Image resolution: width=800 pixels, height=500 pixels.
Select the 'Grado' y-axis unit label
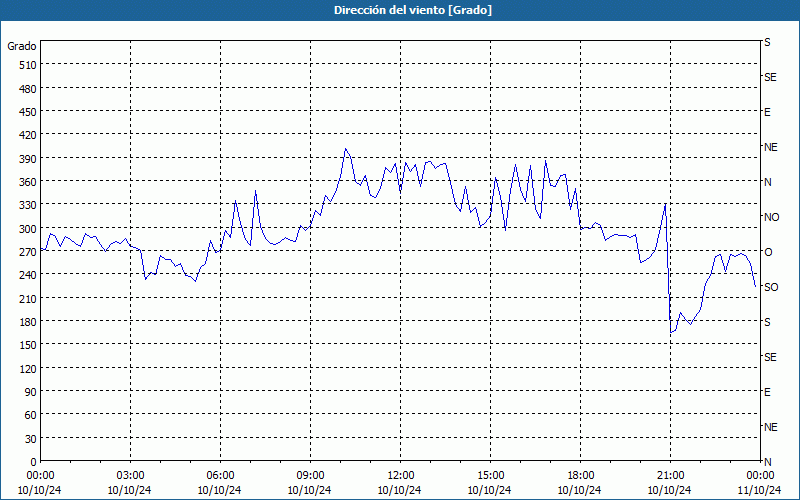22,46
